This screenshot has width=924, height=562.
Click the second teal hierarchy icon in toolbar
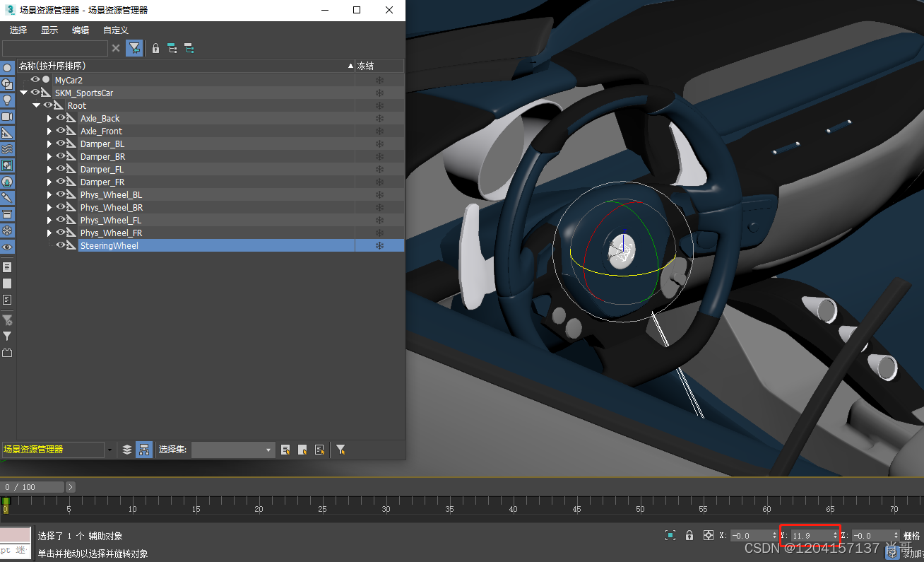[189, 48]
